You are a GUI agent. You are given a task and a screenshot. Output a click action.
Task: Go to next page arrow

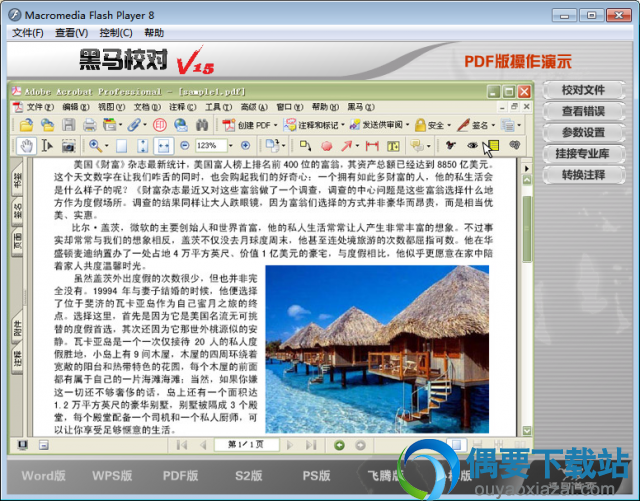pyautogui.click(x=290, y=445)
